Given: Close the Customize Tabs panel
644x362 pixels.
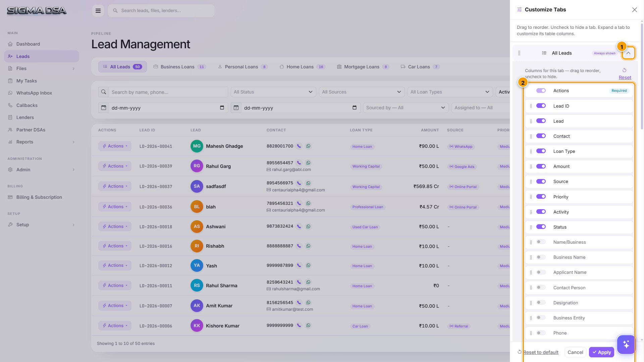Looking at the screenshot, I should (634, 10).
